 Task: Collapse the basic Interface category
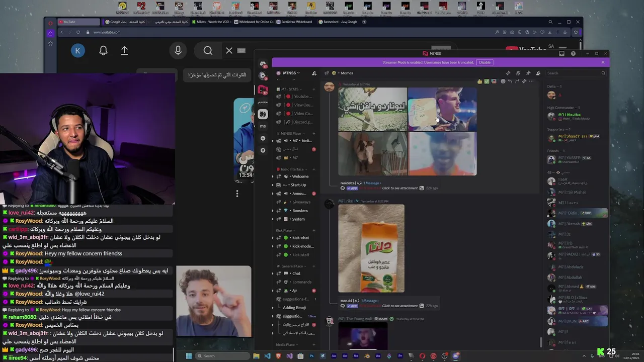292,169
